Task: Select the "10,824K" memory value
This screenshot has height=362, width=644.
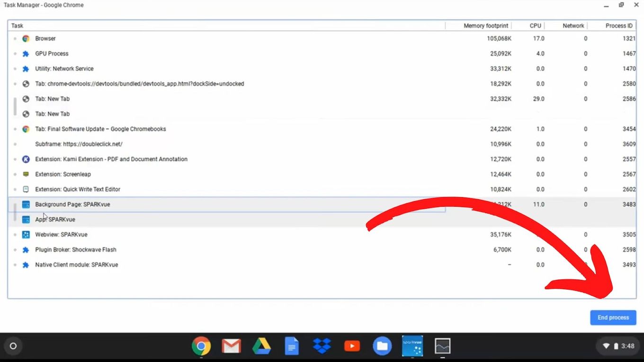Action: [x=501, y=189]
